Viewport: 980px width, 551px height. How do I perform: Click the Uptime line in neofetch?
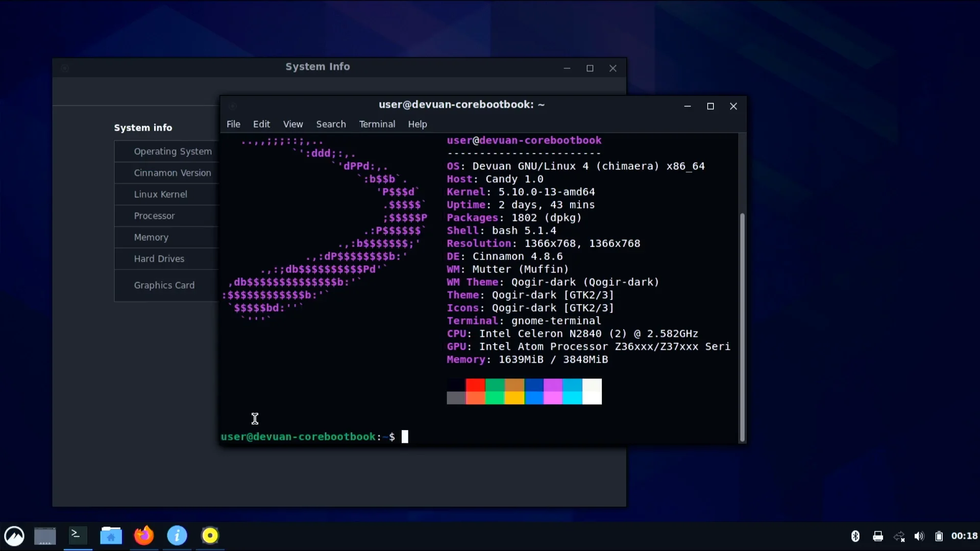(521, 205)
